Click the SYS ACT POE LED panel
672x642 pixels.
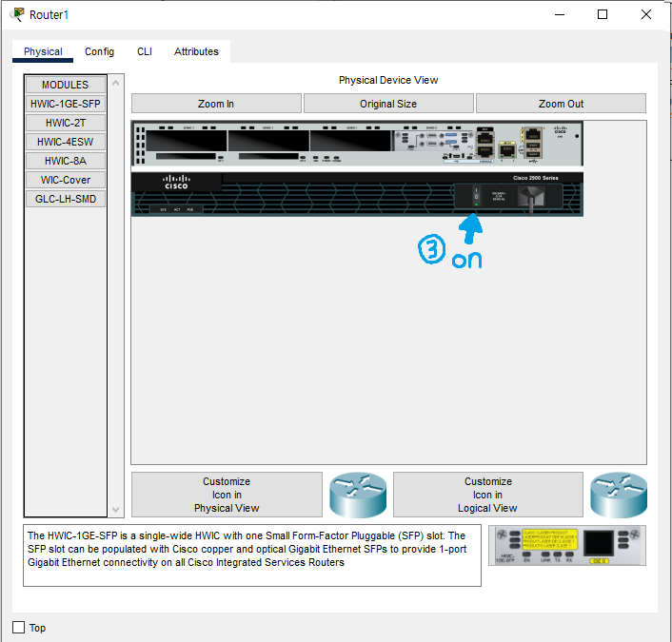tap(176, 209)
